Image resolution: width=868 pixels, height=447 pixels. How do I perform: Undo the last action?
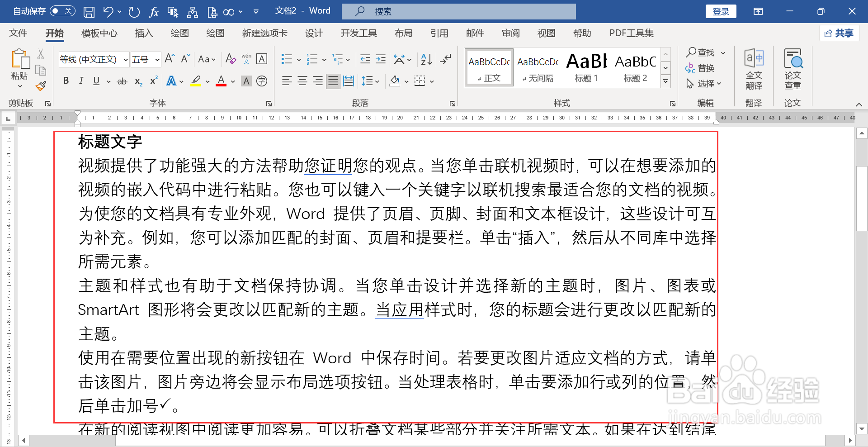point(108,11)
